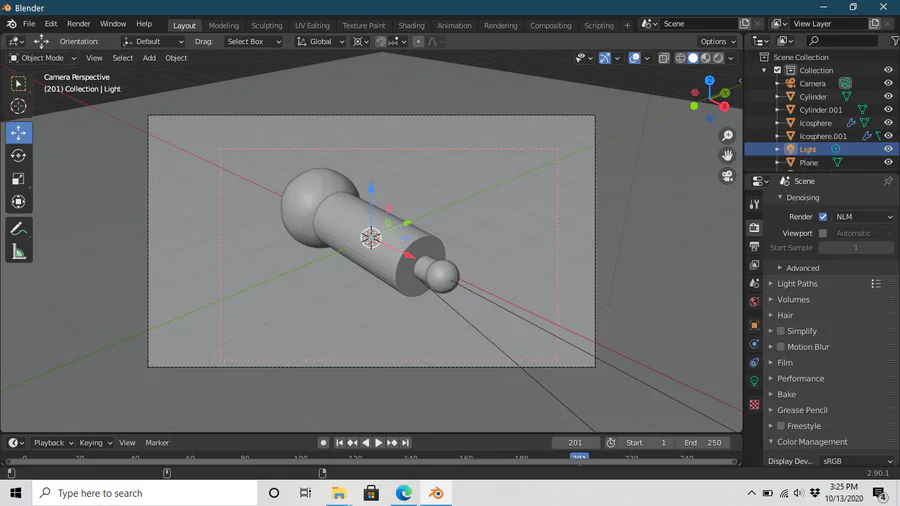
Task: Open the NLM denoiser dropdown
Action: point(863,217)
